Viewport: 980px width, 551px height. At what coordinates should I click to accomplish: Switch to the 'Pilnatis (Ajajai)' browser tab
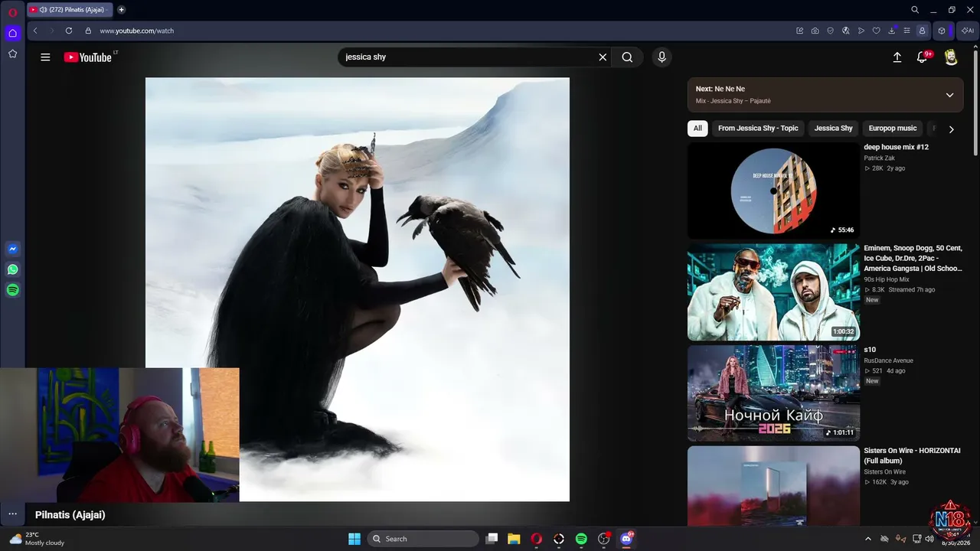tap(70, 10)
